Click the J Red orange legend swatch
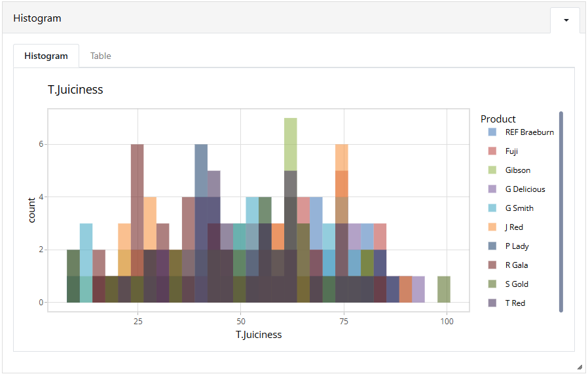Image resolution: width=588 pixels, height=376 pixels. point(492,227)
